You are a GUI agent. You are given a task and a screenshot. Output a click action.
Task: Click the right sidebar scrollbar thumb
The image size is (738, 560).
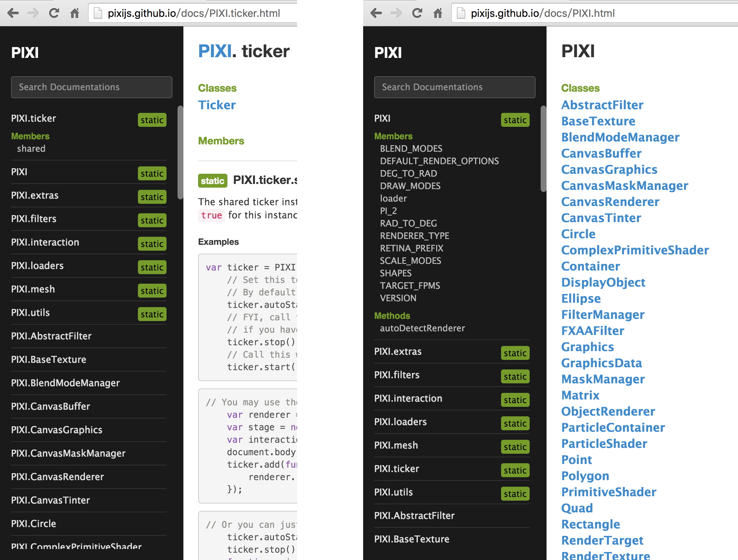pyautogui.click(x=543, y=148)
